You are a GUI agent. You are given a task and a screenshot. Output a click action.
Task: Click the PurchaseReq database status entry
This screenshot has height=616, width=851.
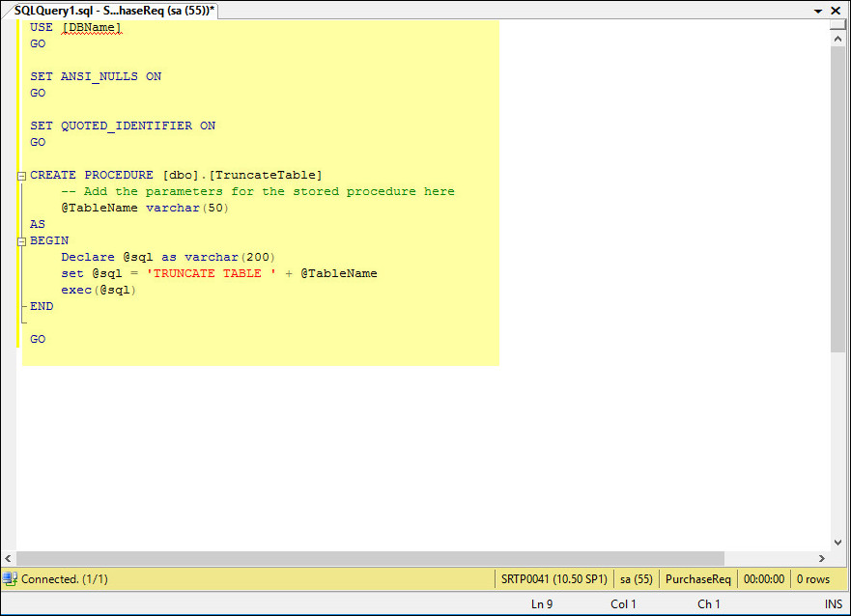coord(698,579)
